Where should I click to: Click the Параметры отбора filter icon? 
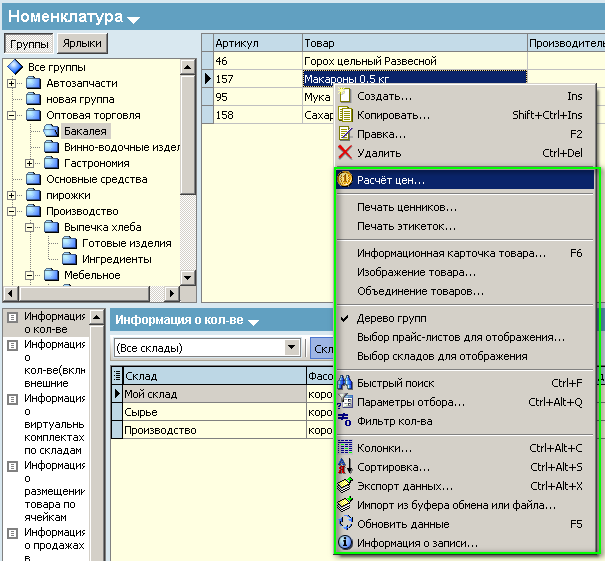(x=345, y=402)
